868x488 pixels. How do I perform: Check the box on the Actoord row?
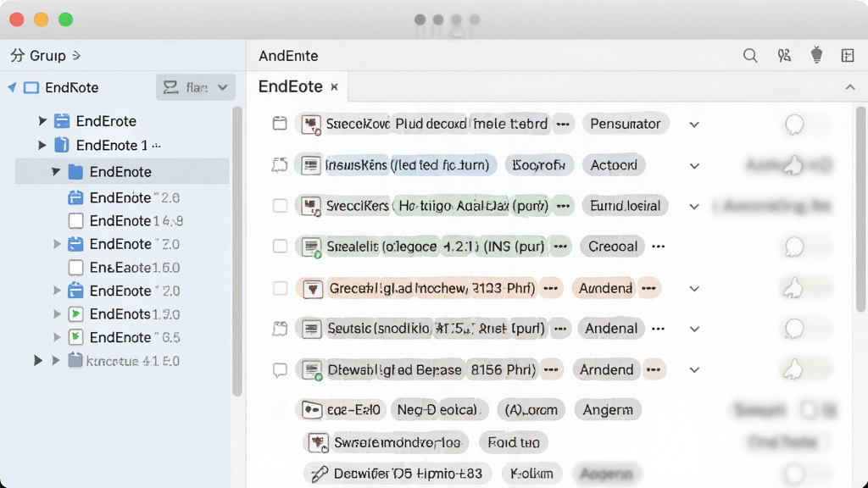tap(280, 164)
